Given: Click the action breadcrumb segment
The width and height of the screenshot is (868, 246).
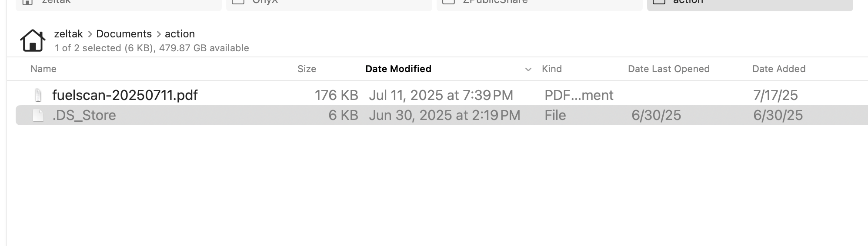Looking at the screenshot, I should click(x=180, y=34).
